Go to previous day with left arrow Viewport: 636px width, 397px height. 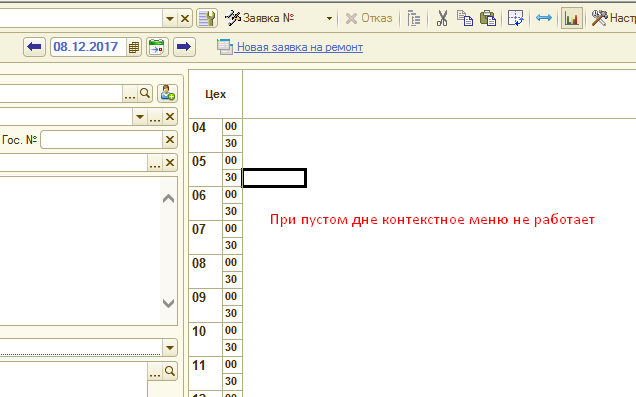click(34, 47)
